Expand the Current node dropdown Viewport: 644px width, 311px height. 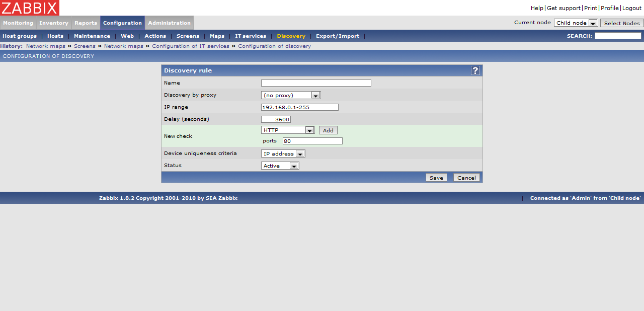576,23
